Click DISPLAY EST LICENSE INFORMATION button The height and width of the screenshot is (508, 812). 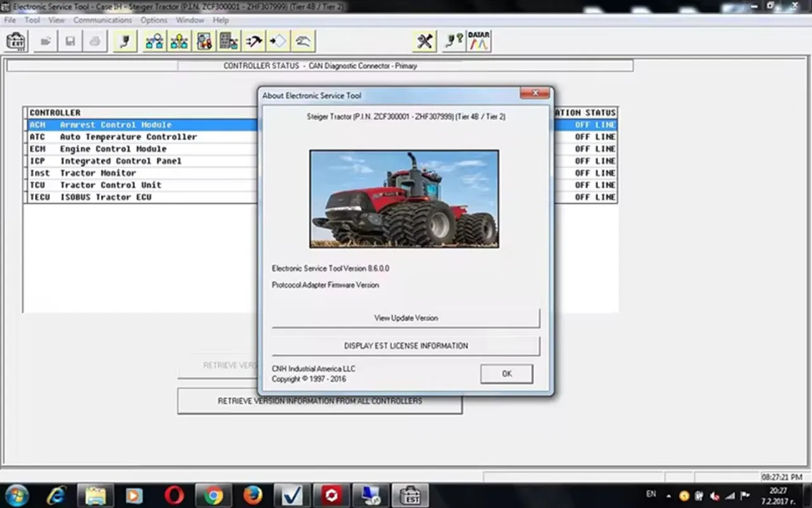coord(405,346)
